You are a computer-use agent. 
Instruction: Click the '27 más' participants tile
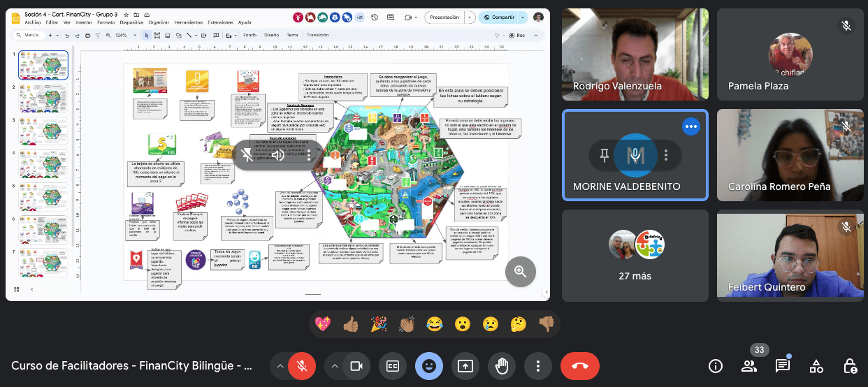tap(635, 255)
